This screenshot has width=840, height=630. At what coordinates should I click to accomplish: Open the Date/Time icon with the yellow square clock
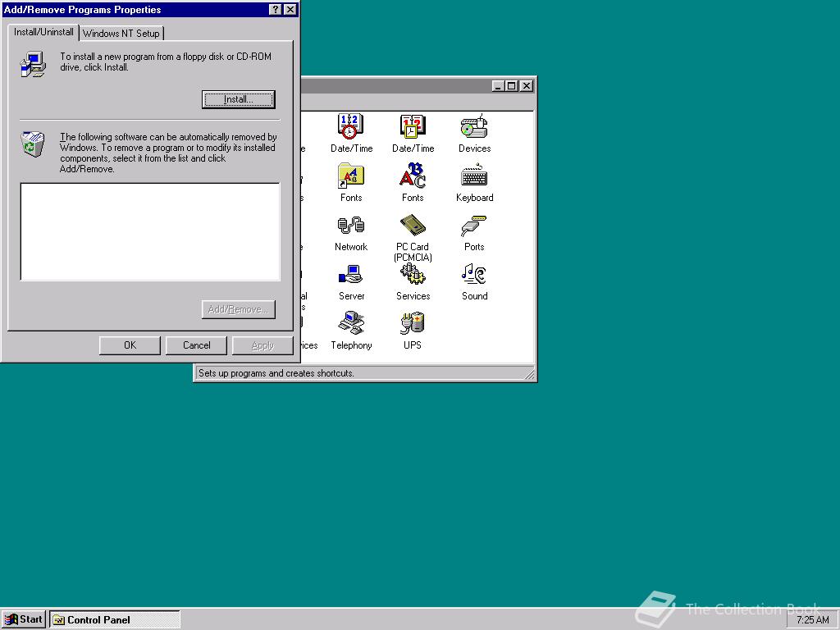point(413,126)
